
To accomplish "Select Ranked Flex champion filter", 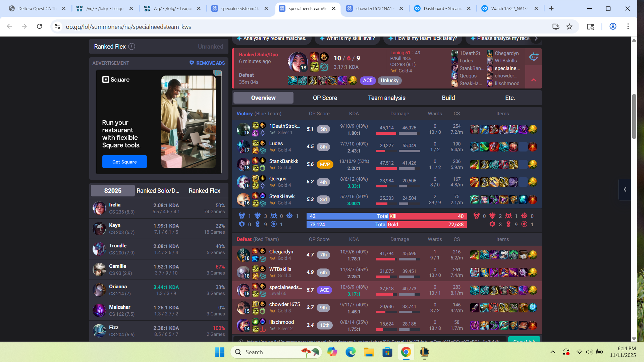I will [204, 191].
